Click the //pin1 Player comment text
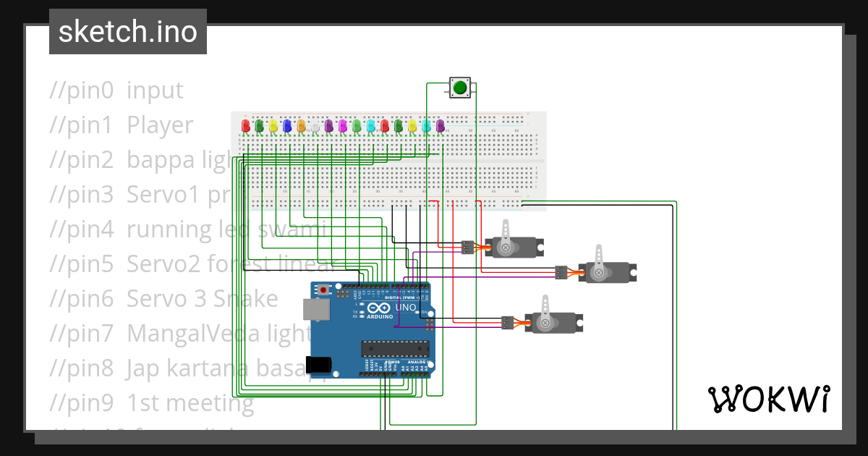The image size is (868, 456). [120, 124]
